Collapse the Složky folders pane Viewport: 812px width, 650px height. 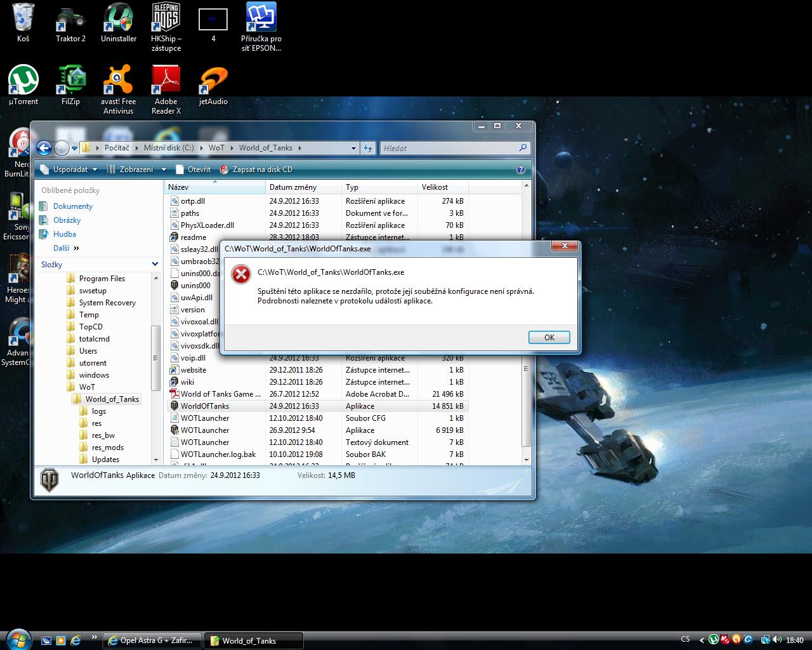[x=155, y=264]
